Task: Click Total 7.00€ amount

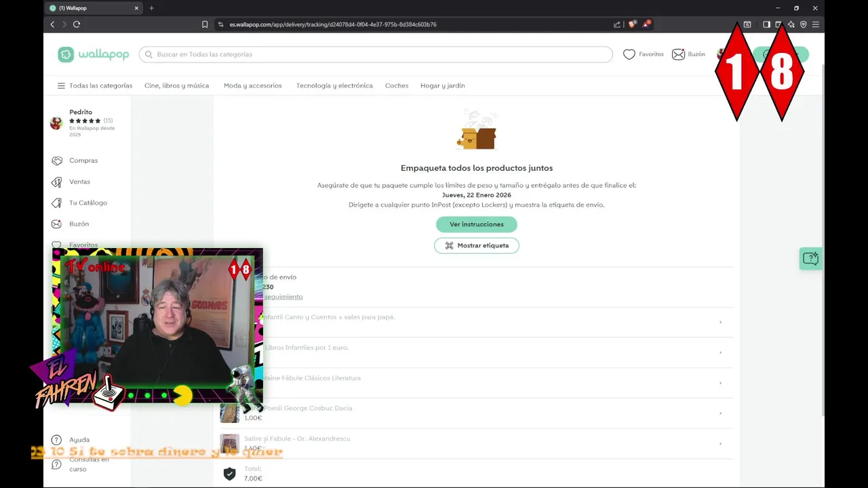Action: 253,479
